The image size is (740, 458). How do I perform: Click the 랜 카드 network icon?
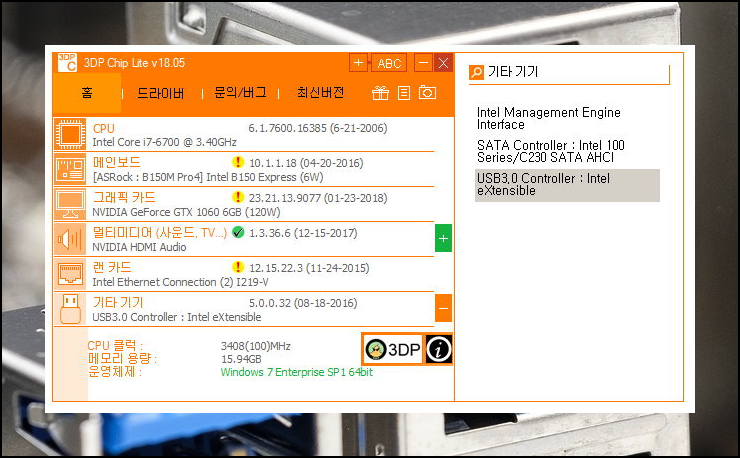70,274
